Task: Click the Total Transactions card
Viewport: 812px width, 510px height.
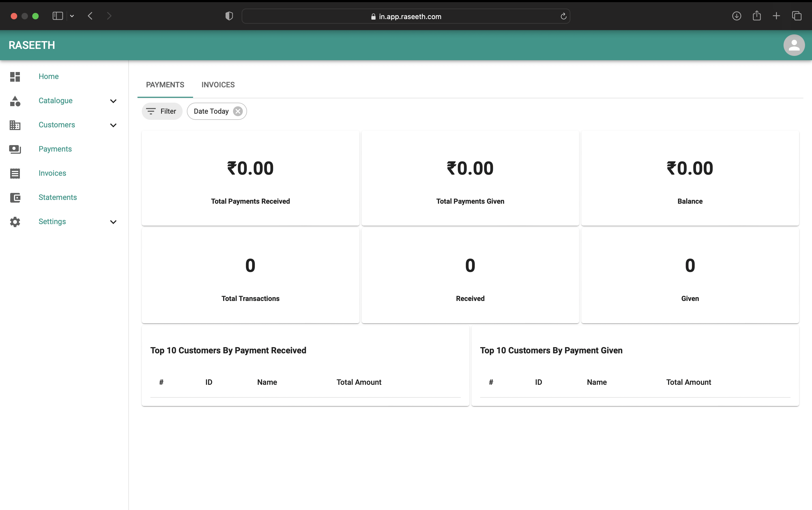Action: pyautogui.click(x=251, y=276)
